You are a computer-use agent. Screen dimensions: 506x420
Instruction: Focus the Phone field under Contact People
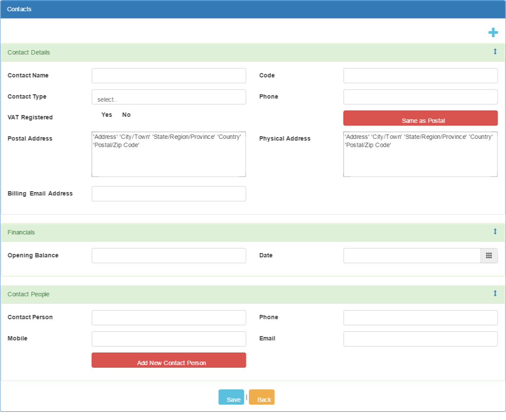coord(420,317)
